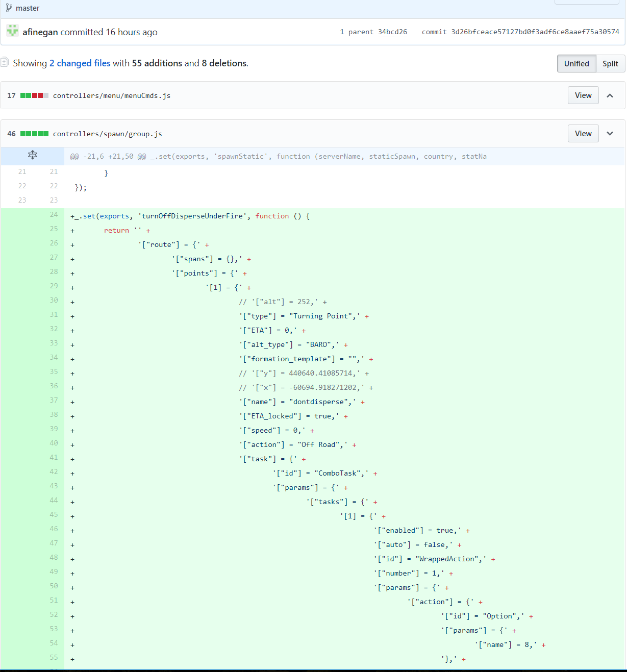Collapse the group.js file diff
Screen dimensions: 627x672
610,134
